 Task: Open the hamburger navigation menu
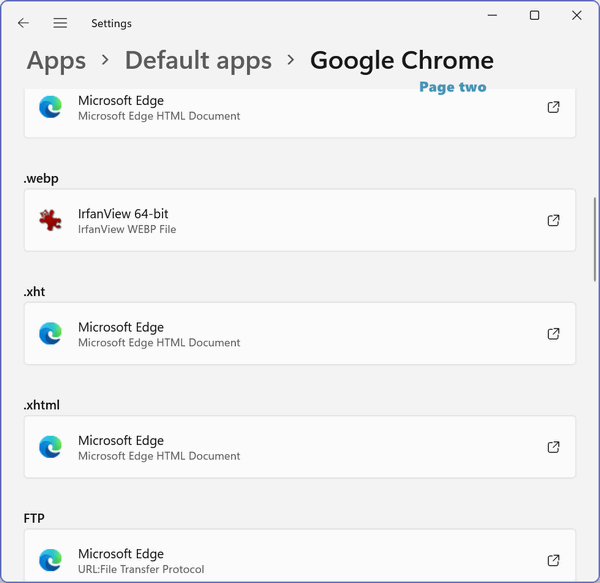[60, 23]
